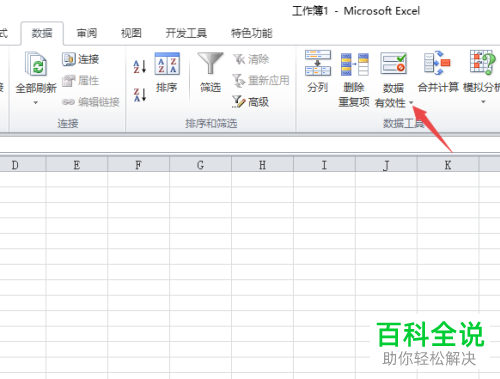Click the Refresh All (全部刷新) icon
500x379 pixels.
pos(36,64)
